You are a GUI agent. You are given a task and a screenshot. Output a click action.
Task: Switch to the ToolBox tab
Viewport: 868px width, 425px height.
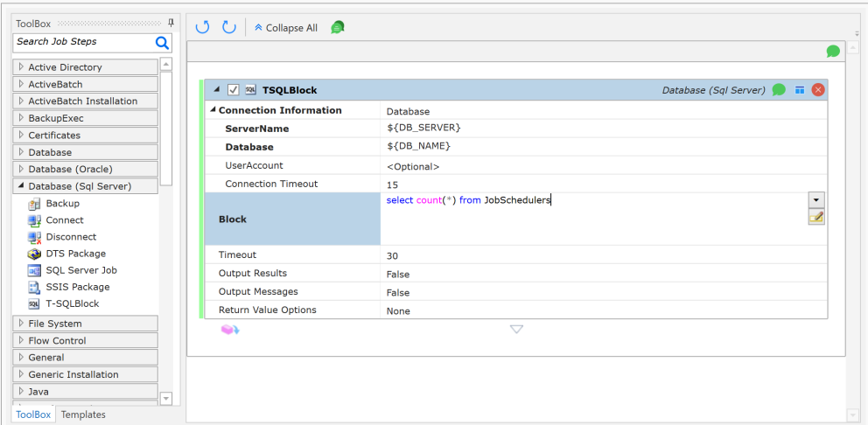tap(33, 415)
